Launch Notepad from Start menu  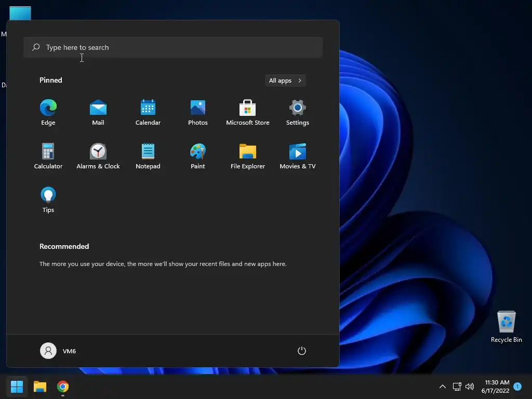(x=148, y=156)
